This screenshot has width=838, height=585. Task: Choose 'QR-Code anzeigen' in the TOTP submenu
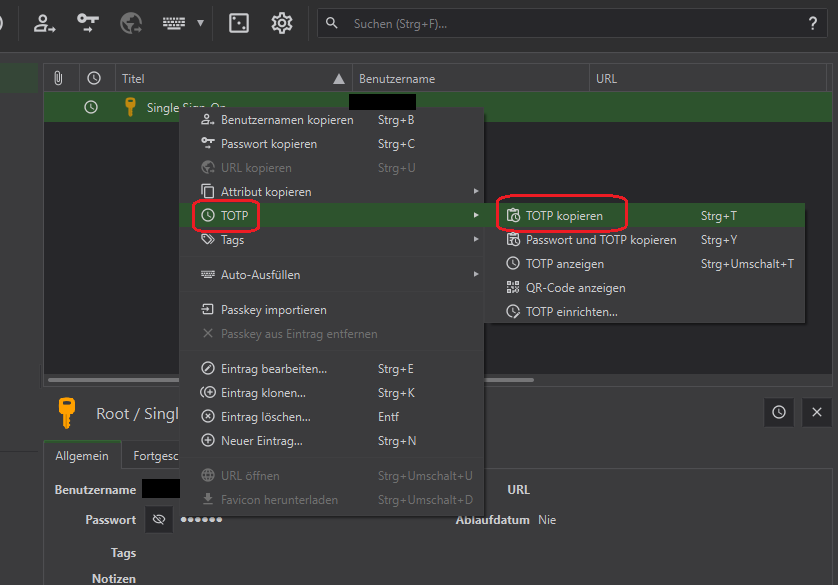click(575, 288)
